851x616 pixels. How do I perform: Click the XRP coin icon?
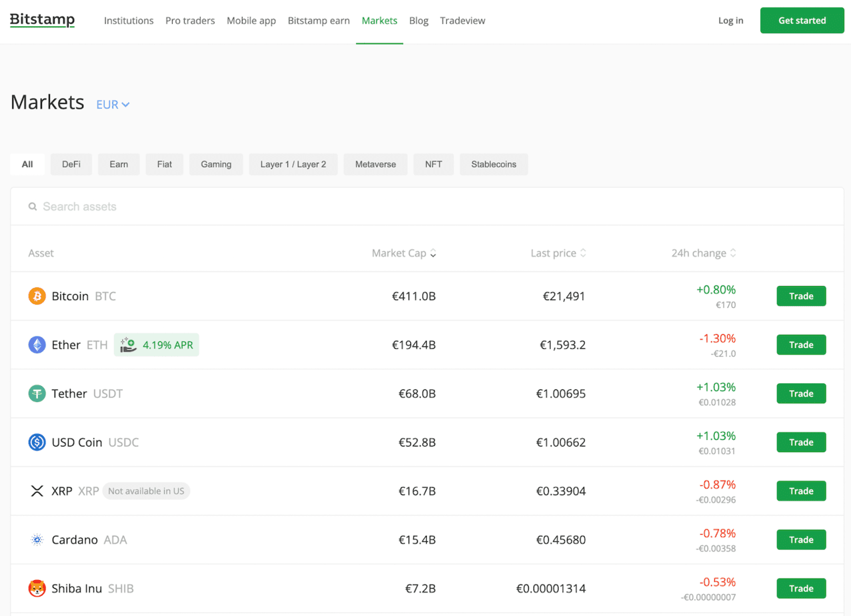[x=37, y=491]
